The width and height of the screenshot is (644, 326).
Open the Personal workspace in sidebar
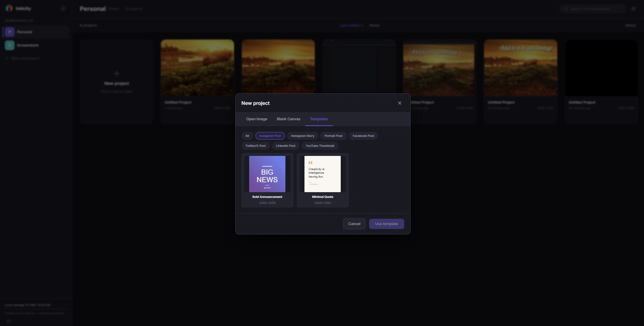pos(36,32)
